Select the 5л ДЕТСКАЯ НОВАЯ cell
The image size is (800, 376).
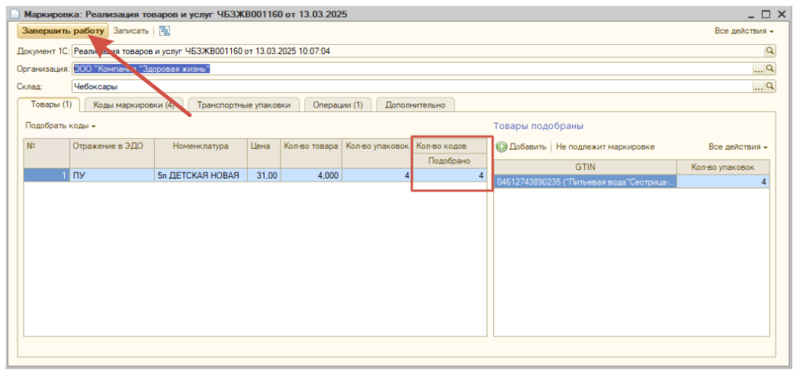pos(201,176)
